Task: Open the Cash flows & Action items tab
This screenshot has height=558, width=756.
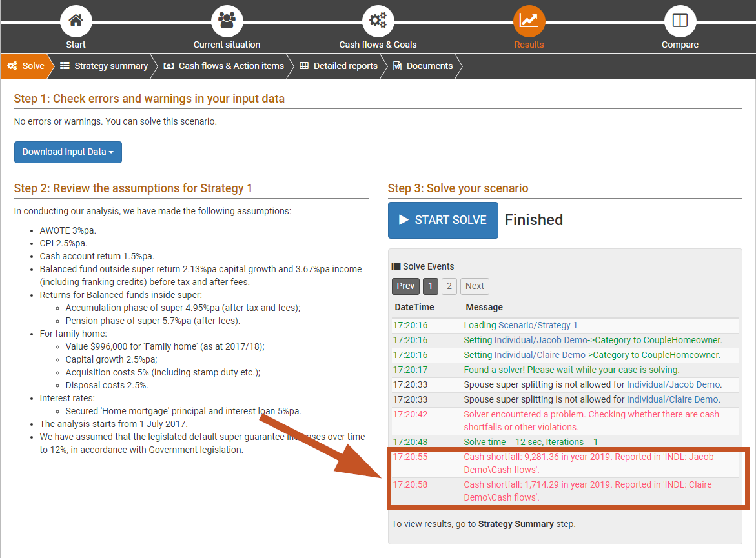Action: click(x=224, y=66)
